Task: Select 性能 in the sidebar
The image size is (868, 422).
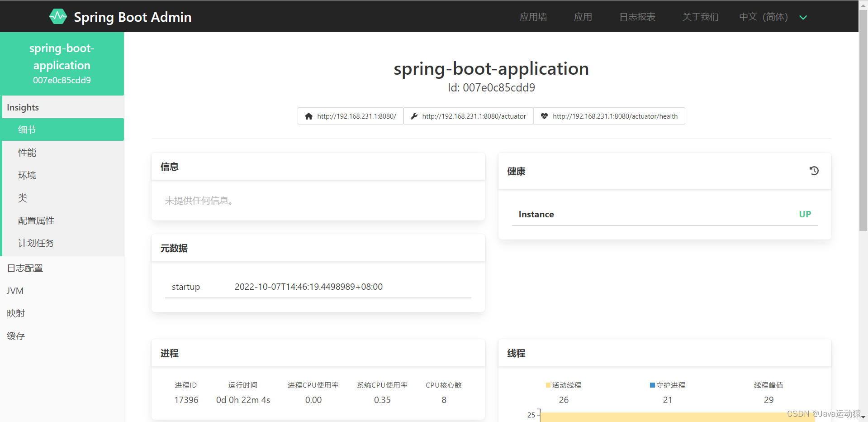Action: tap(27, 152)
